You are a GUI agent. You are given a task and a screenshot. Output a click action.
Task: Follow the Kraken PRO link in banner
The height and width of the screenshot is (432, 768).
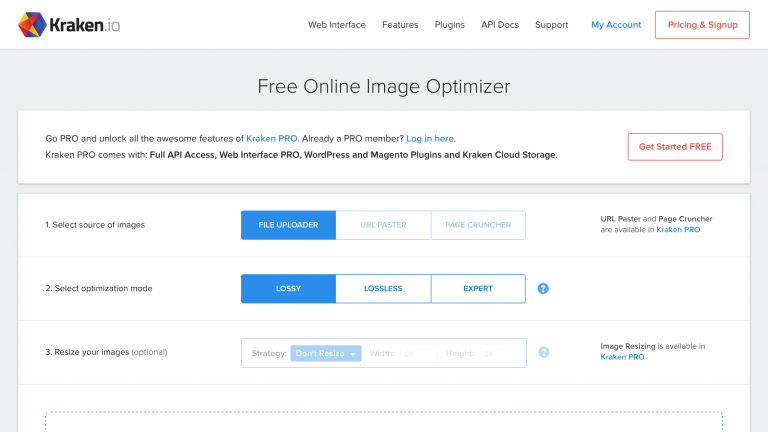coord(271,139)
